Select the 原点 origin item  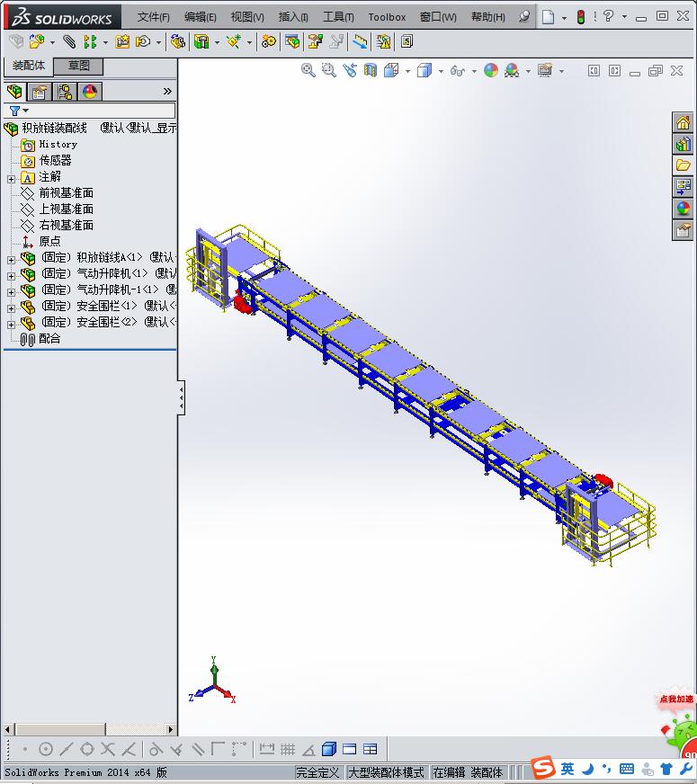[x=49, y=242]
